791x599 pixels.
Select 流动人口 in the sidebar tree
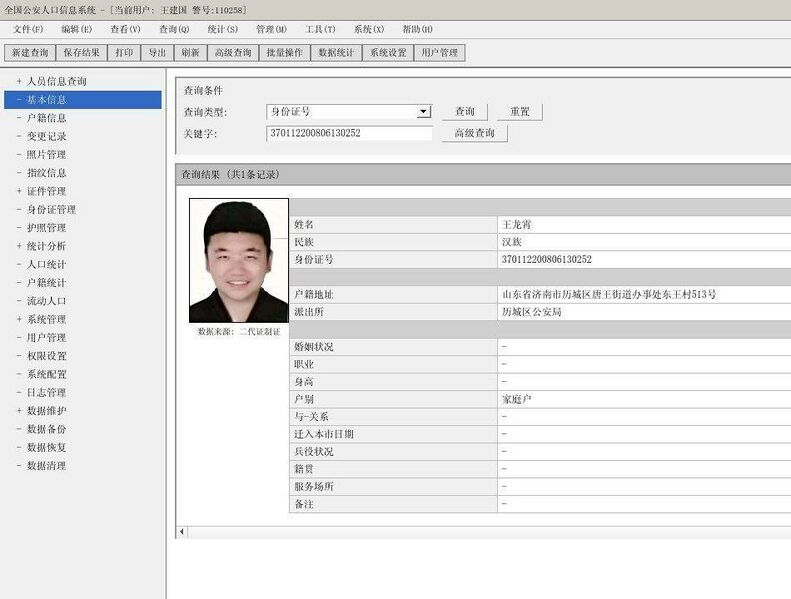[x=46, y=301]
